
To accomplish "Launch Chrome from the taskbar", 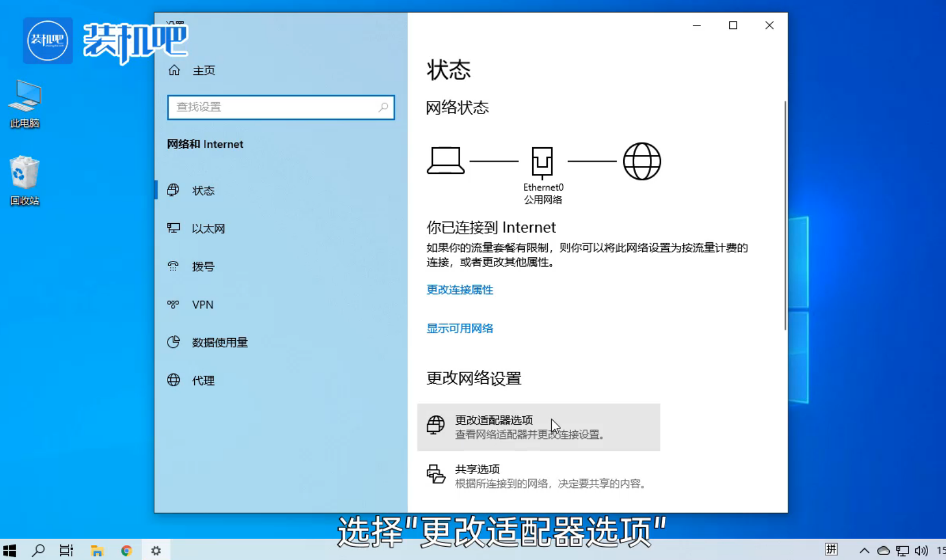I will tap(126, 550).
